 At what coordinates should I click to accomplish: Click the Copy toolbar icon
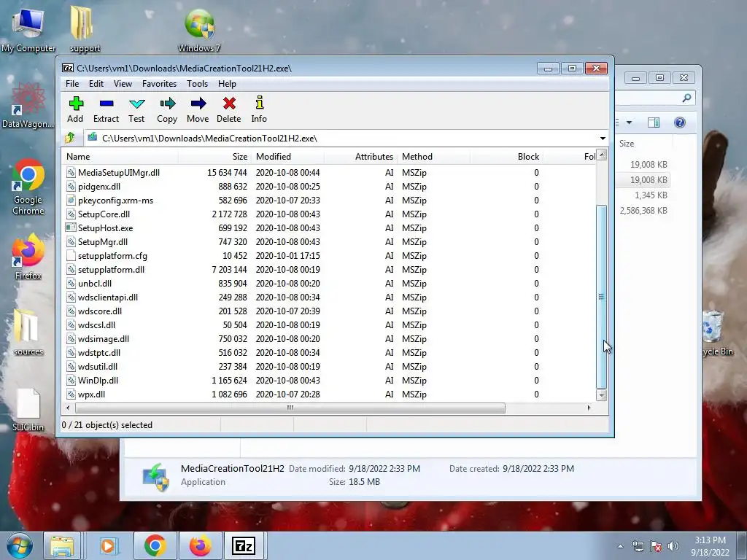[167, 104]
